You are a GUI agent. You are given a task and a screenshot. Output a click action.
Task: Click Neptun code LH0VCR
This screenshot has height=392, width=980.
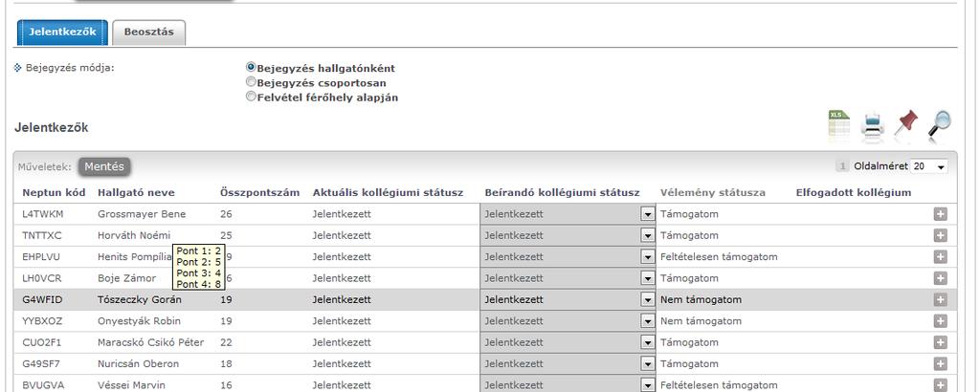pyautogui.click(x=42, y=278)
